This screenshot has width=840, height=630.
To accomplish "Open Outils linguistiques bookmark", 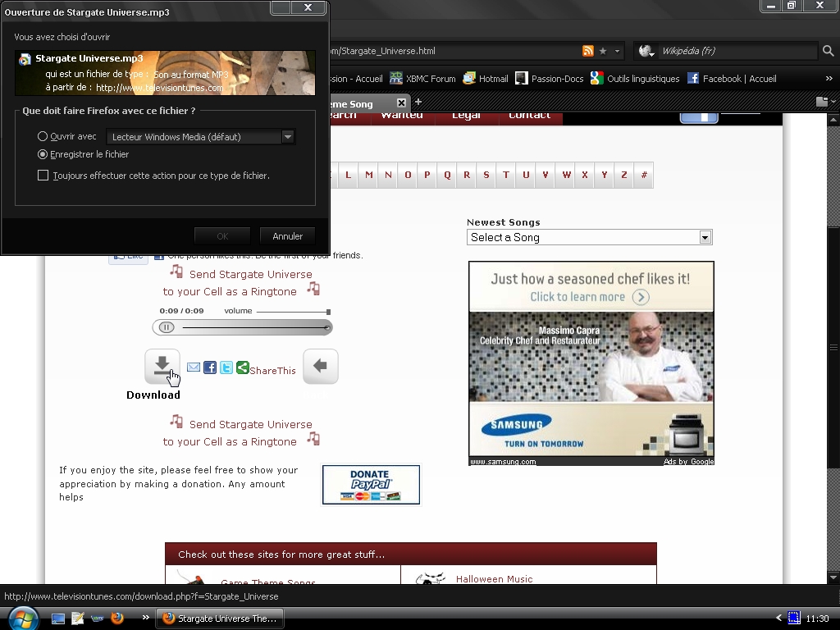I will (635, 79).
